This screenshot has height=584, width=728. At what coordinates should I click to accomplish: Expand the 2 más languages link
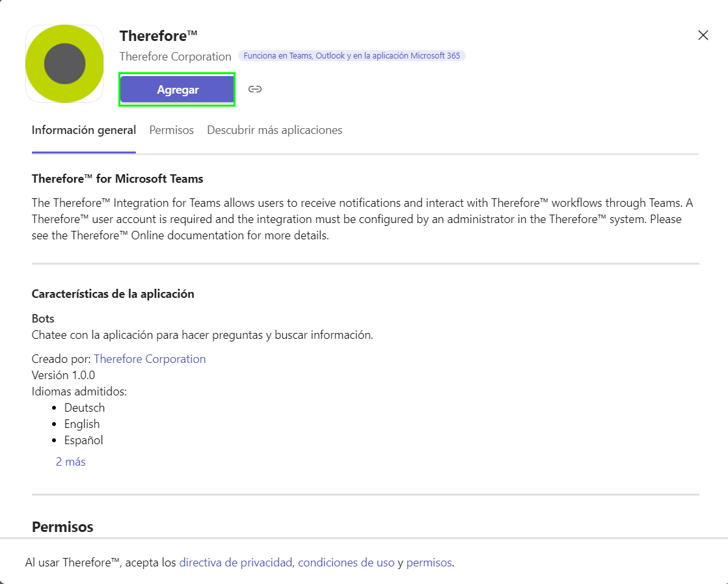tap(70, 462)
